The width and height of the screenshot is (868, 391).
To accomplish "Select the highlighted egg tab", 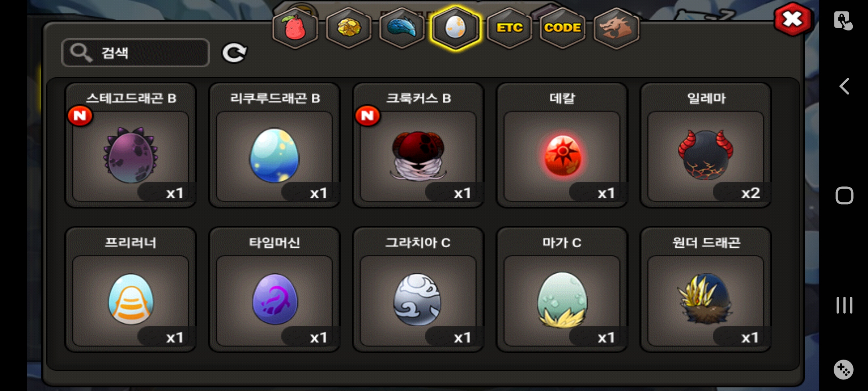I will 455,28.
